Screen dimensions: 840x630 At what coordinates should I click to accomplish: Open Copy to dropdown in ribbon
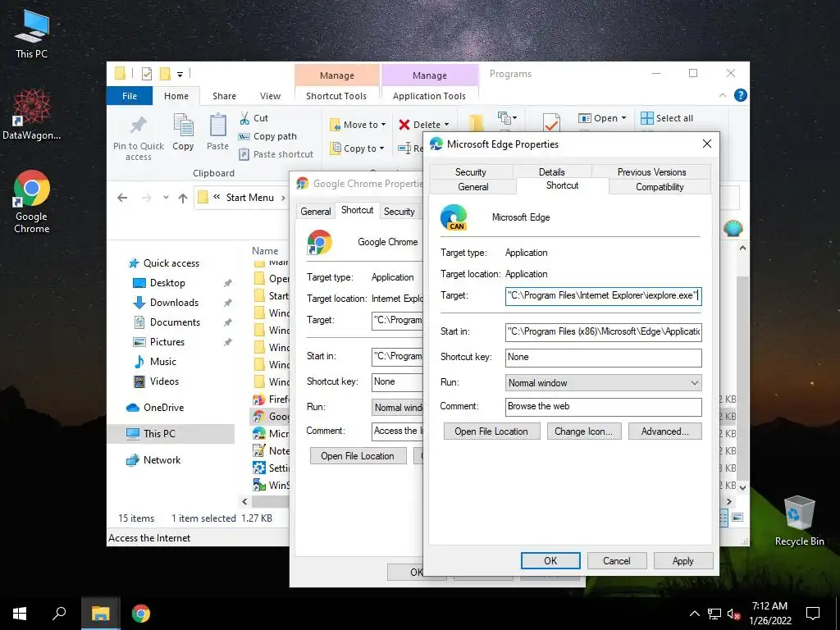pyautogui.click(x=358, y=148)
